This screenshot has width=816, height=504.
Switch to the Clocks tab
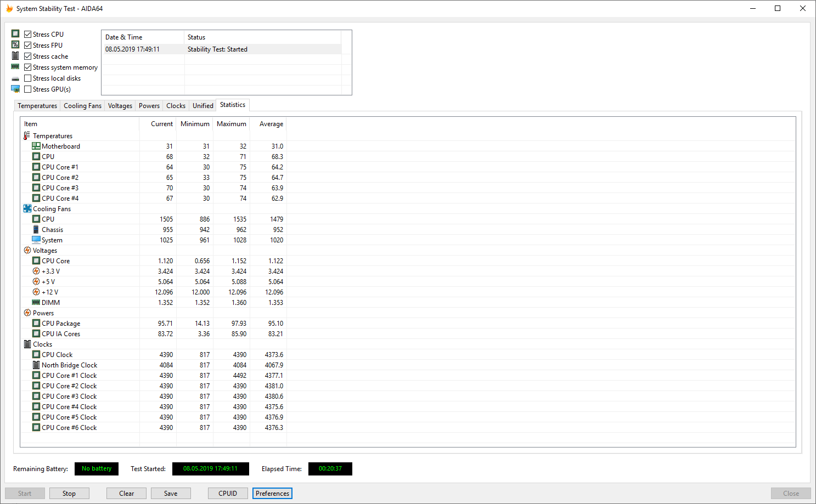[x=176, y=106]
